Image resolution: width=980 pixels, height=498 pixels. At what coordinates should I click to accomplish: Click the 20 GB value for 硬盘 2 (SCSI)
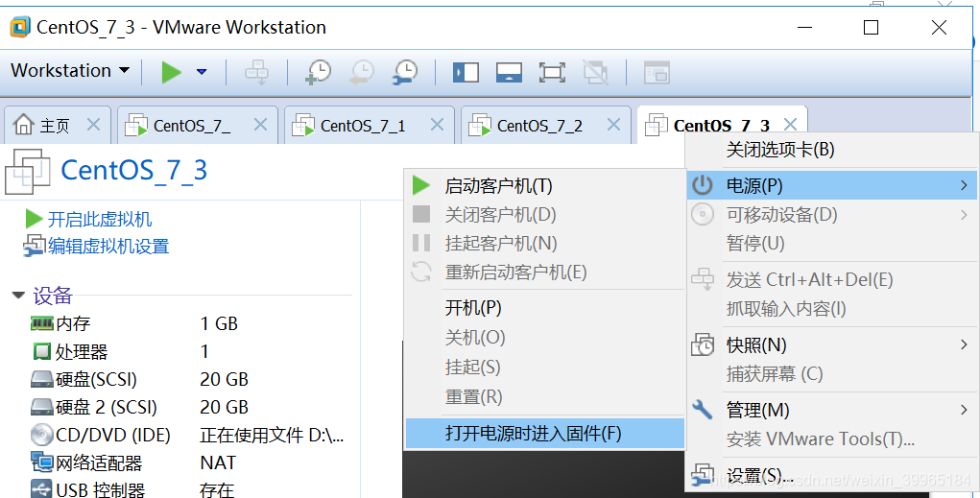[x=224, y=407]
